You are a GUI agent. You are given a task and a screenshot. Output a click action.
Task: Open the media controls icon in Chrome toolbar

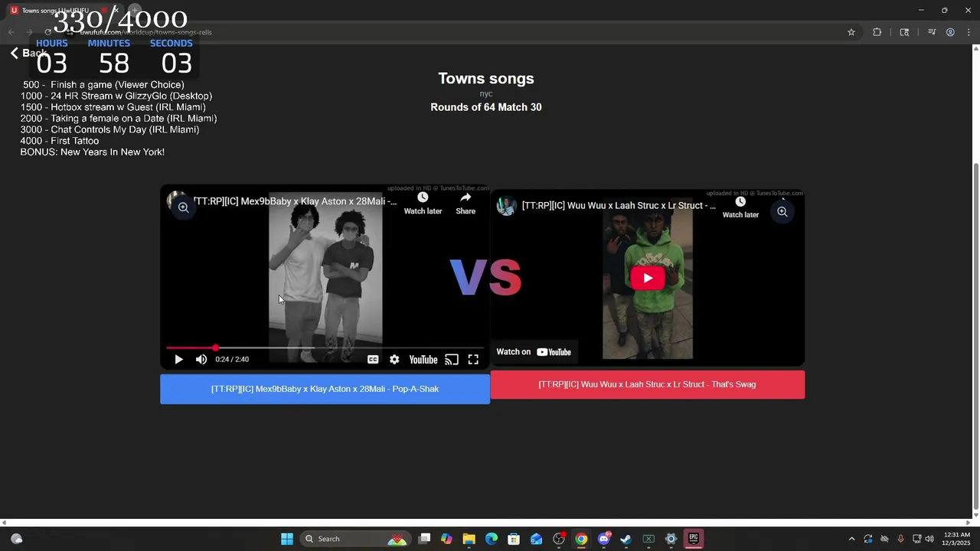[932, 32]
